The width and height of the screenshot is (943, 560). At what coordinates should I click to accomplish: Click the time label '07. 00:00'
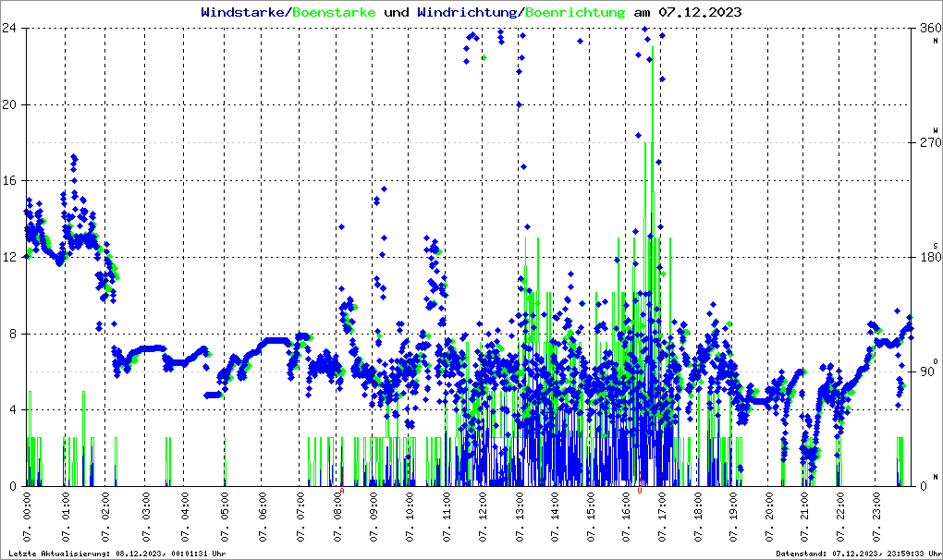[27, 517]
